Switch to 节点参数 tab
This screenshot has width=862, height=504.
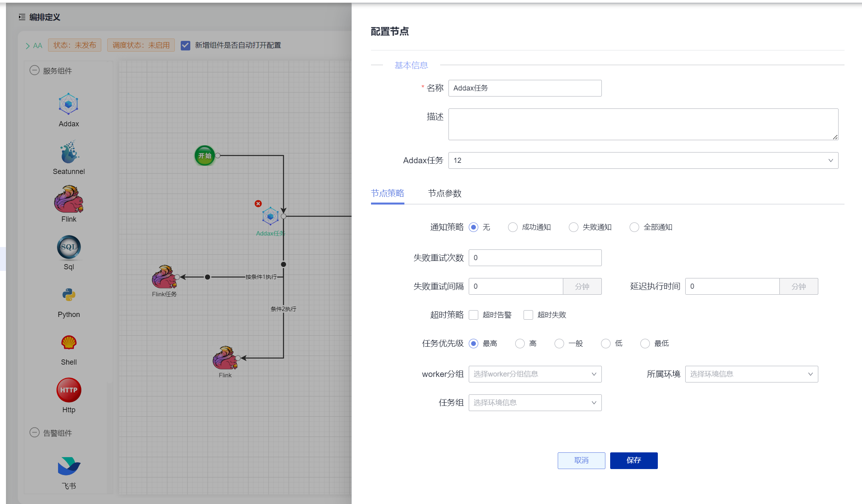coord(445,193)
